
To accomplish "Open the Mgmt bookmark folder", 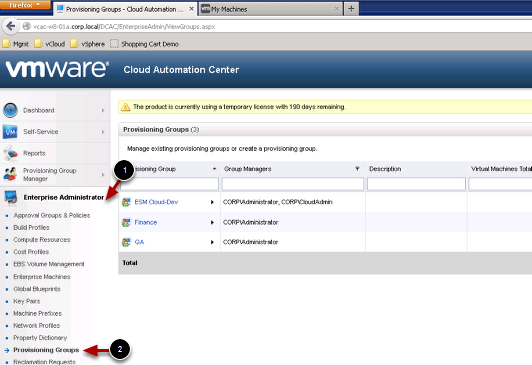I will click(x=16, y=44).
